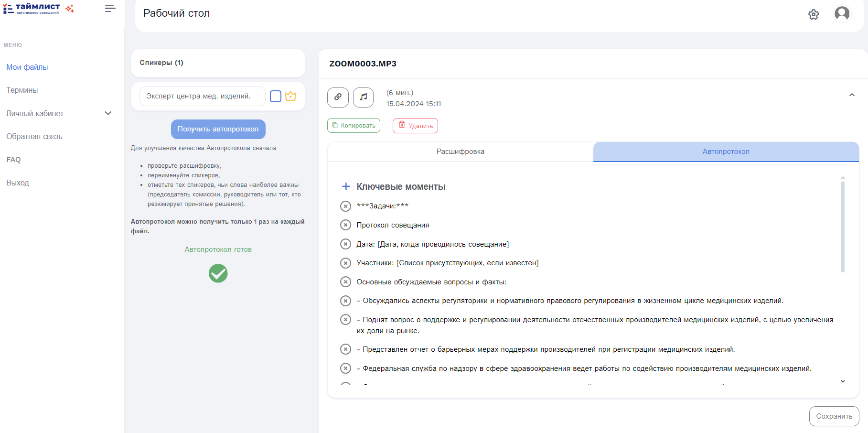This screenshot has width=868, height=433.
Task: Check the speaker selection checkbox
Action: click(276, 96)
